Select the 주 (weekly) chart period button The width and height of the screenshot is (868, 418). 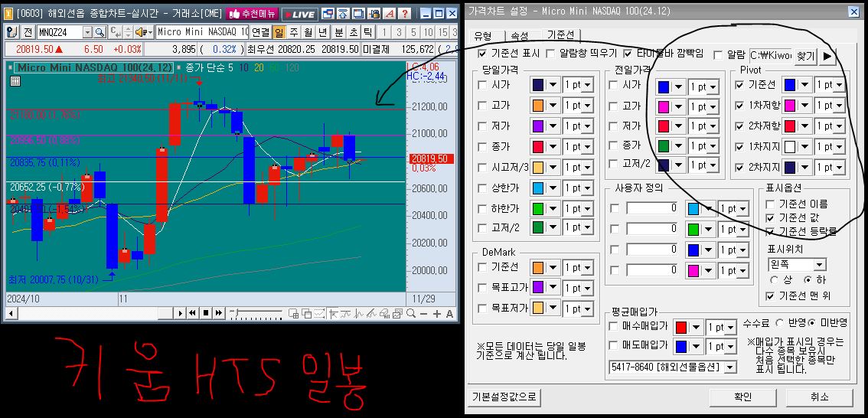(x=293, y=32)
